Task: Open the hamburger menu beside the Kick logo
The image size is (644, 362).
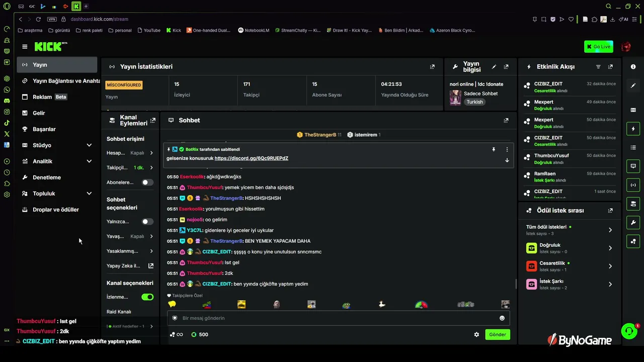Action: pyautogui.click(x=25, y=47)
